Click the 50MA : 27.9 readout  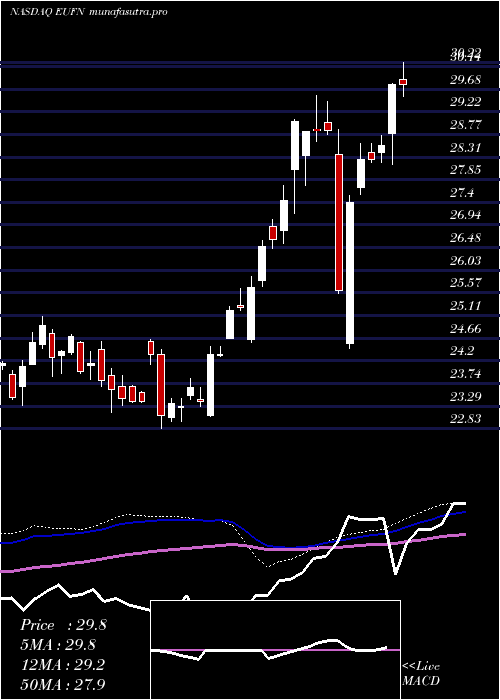[63, 684]
